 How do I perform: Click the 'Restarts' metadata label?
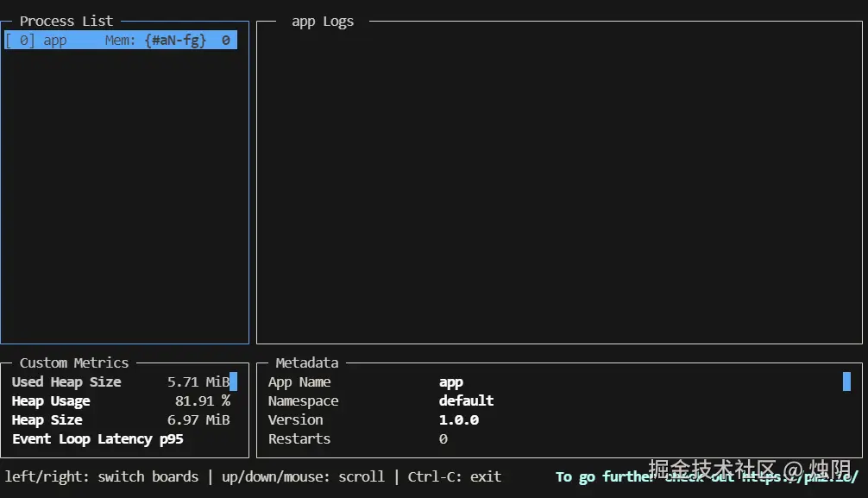click(x=299, y=438)
